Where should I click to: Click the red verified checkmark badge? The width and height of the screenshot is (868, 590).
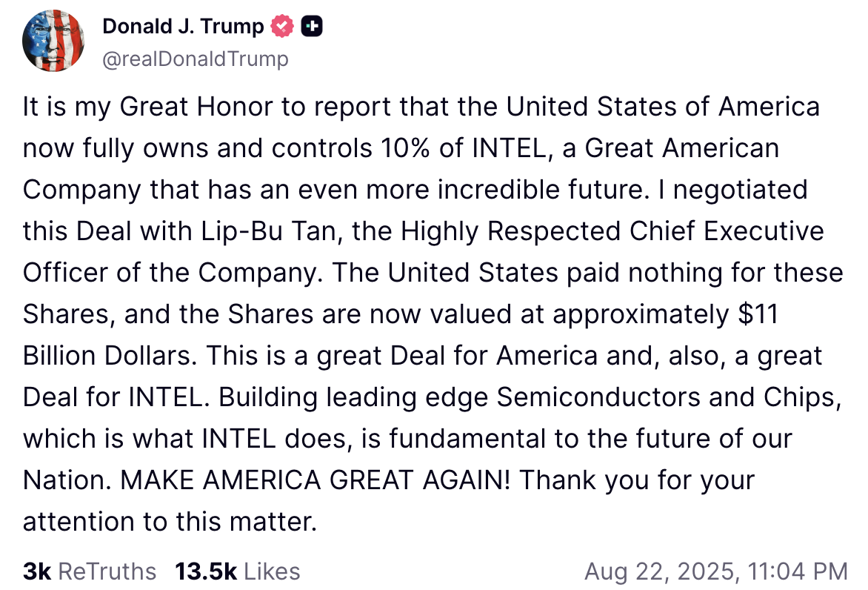[281, 26]
